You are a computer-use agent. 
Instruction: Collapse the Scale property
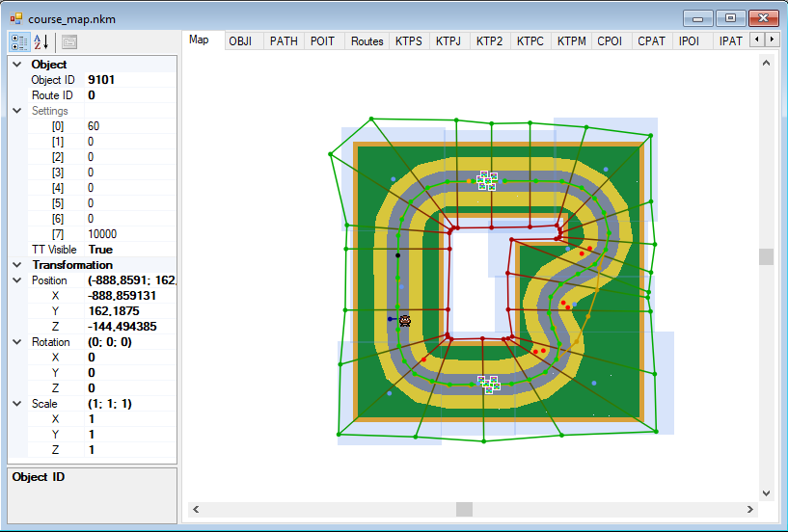[17, 404]
